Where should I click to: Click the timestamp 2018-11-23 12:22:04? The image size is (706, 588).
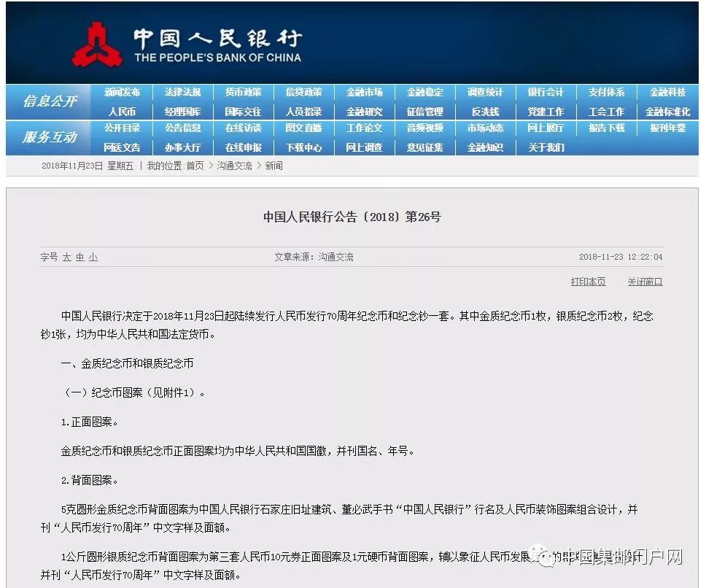(621, 257)
